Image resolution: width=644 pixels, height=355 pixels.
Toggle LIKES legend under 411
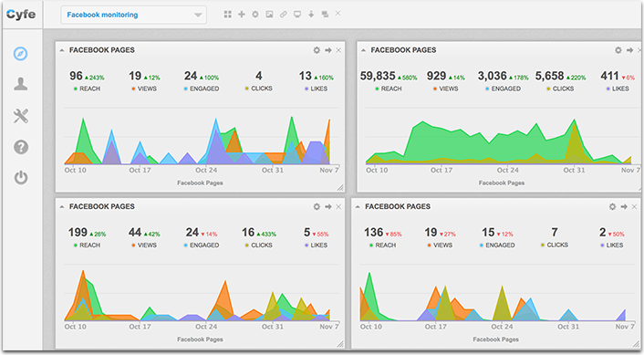[618, 89]
